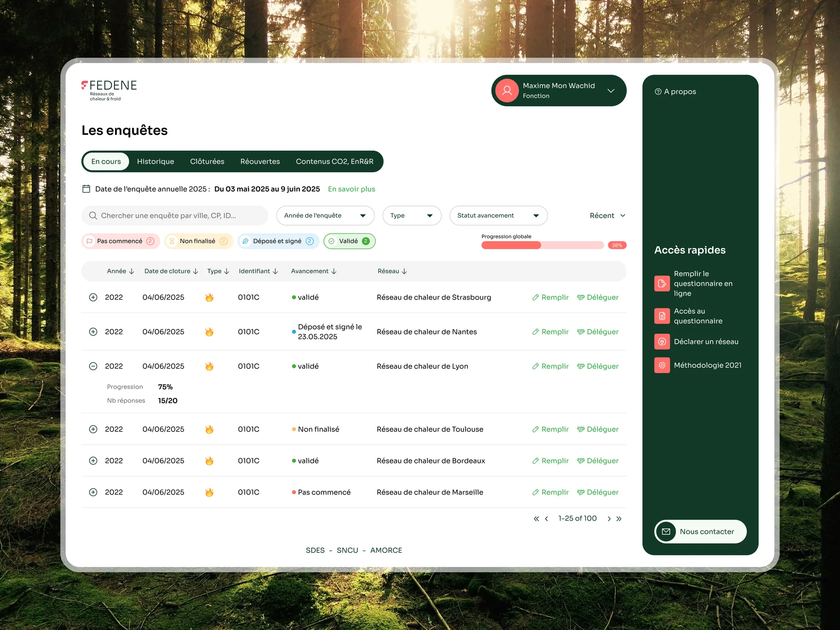Click the calendar icon beside the survey date
This screenshot has height=630, width=840.
pyautogui.click(x=86, y=189)
